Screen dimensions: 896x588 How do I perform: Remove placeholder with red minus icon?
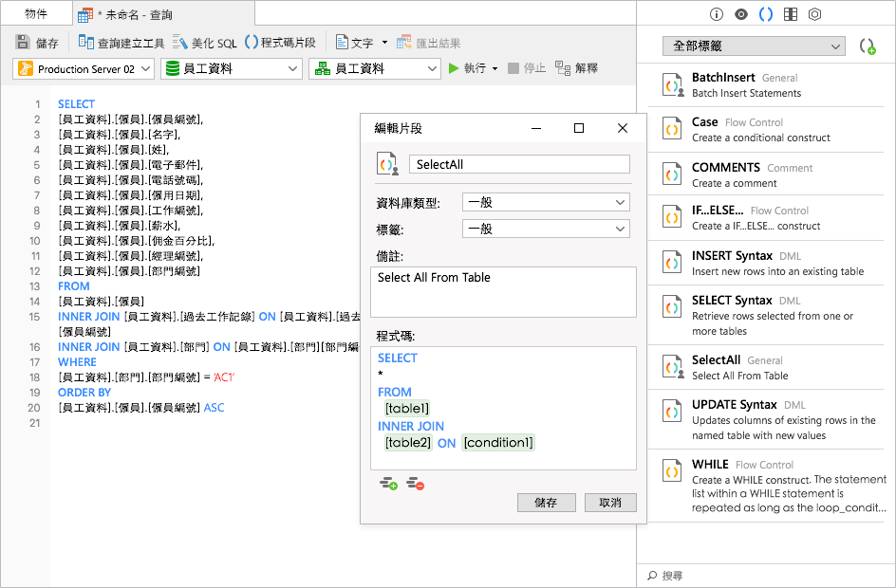tap(416, 484)
